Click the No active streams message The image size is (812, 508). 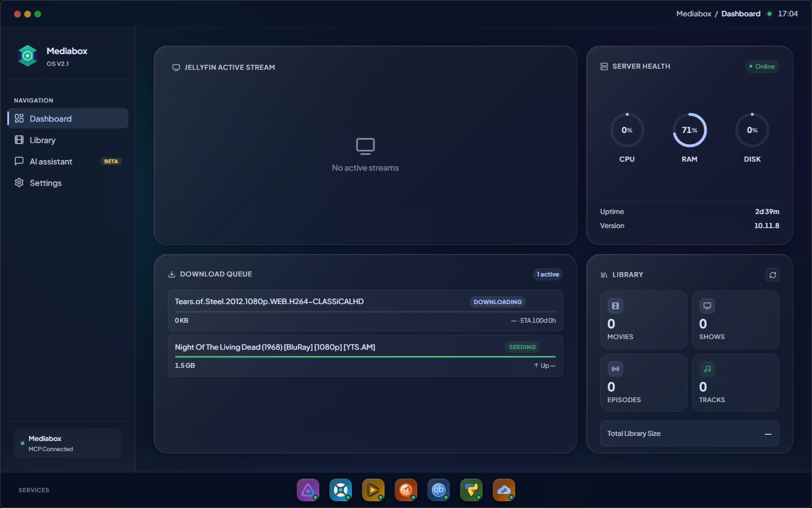[365, 168]
